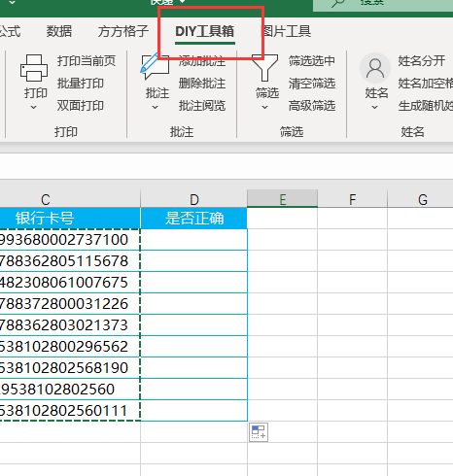This screenshot has height=476, width=453.
Task: Select column D header
Action: [193, 199]
